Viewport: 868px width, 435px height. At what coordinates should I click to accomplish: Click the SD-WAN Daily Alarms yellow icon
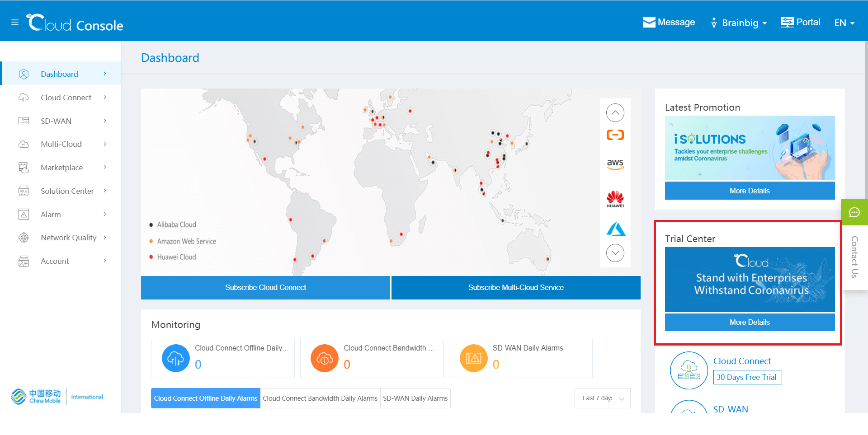(473, 358)
